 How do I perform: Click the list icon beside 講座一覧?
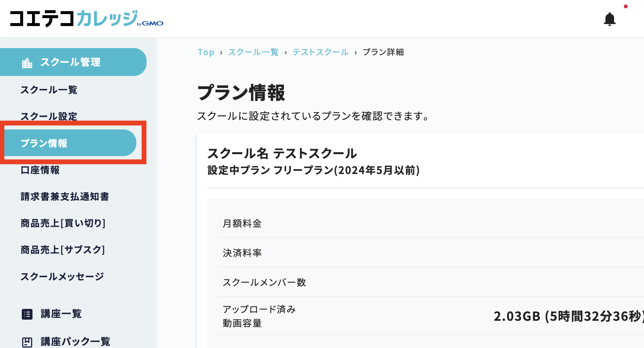[27, 314]
